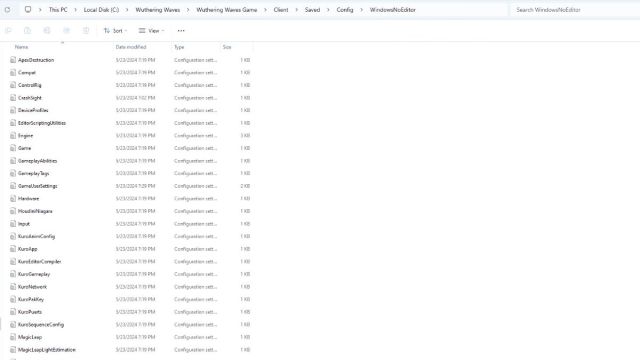The image size is (640, 360).
Task: Select the KuroGameplay file name
Action: (34, 274)
